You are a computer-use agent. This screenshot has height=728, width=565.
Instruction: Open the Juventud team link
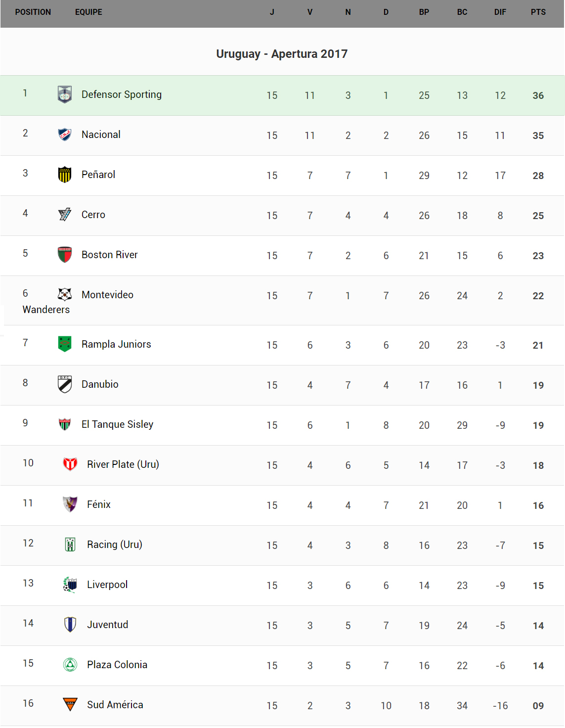point(107,625)
